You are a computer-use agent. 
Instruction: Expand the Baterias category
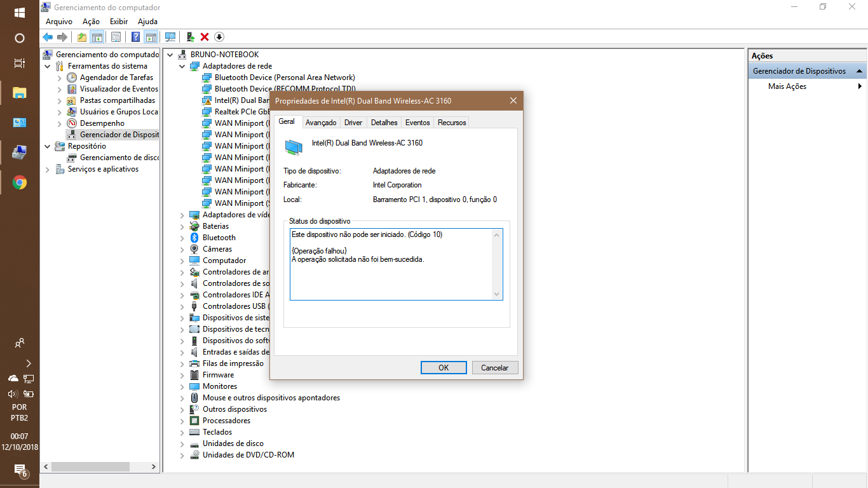[182, 226]
